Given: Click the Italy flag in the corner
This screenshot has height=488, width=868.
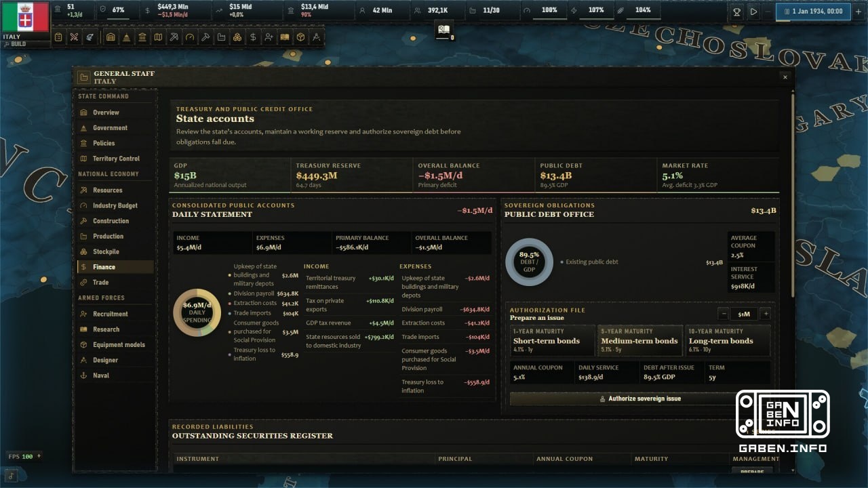Looking at the screenshot, I should click(25, 17).
